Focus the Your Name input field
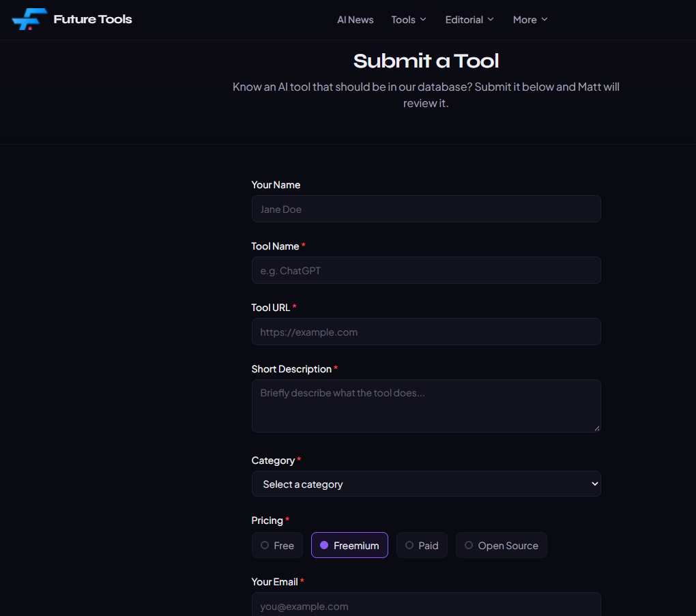 coord(426,209)
